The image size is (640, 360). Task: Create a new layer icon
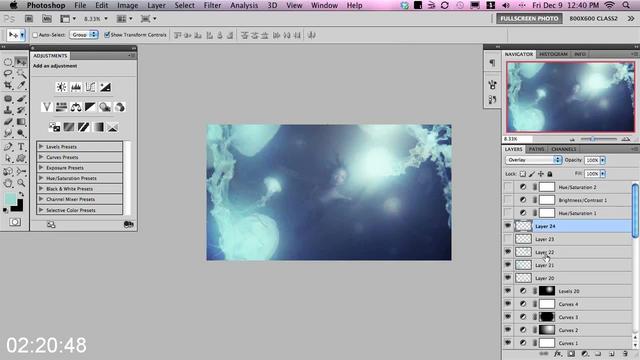(611, 353)
